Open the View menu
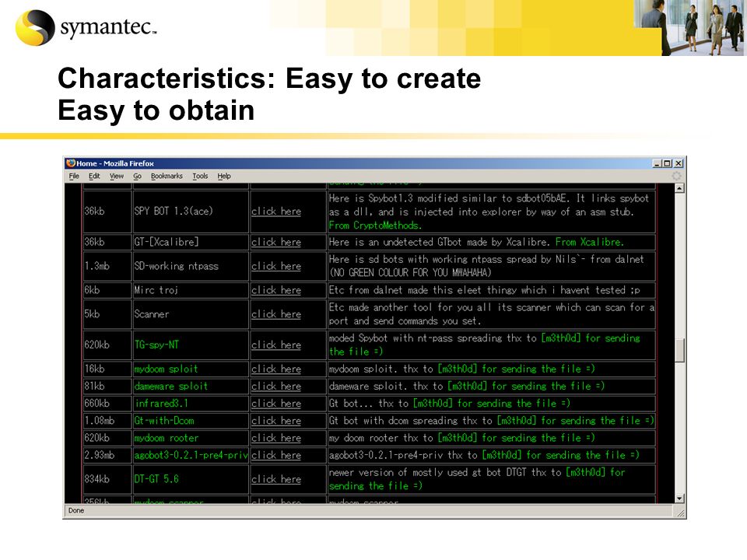This screenshot has height=560, width=747. (x=116, y=177)
